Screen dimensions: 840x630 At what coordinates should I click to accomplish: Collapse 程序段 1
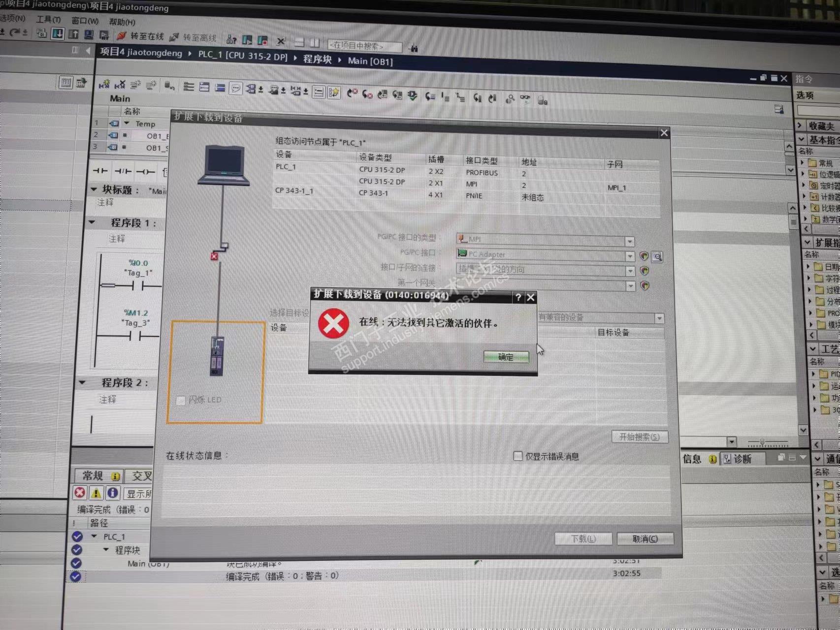click(92, 222)
